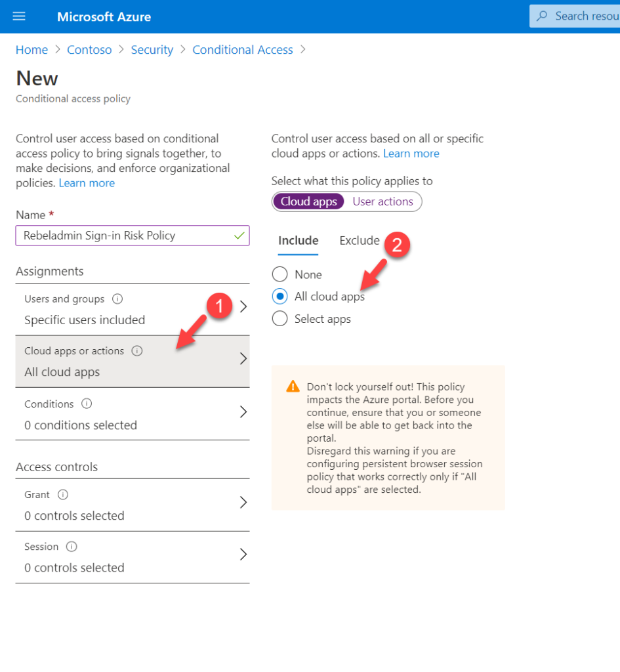This screenshot has height=672, width=620.
Task: Click the policy Name input field
Action: coord(131,236)
